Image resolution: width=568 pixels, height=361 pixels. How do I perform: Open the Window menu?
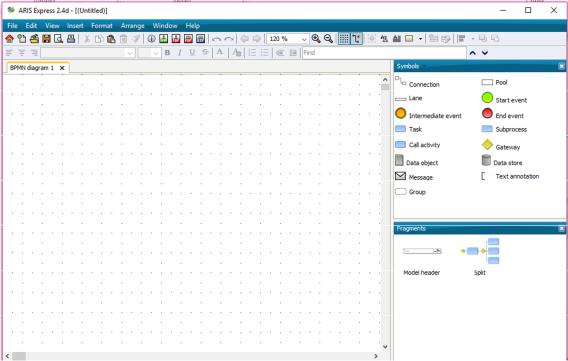point(165,26)
